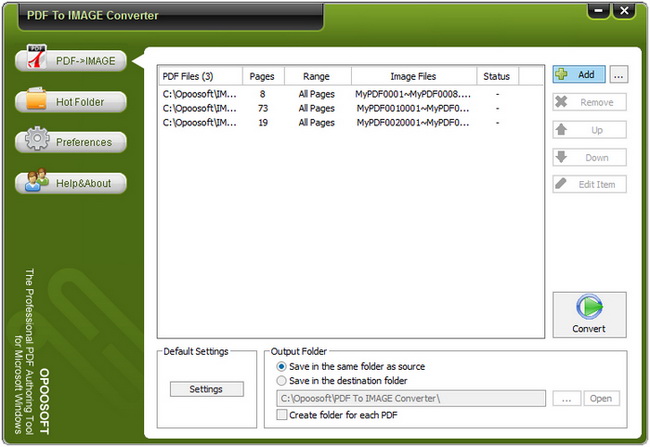Click the Edit Item pencil button
The height and width of the screenshot is (447, 650).
589,185
